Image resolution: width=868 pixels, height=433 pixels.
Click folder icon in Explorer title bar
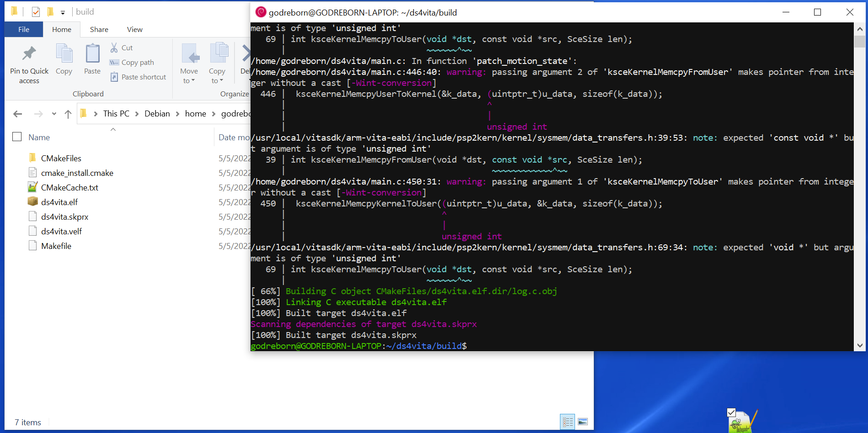[14, 11]
